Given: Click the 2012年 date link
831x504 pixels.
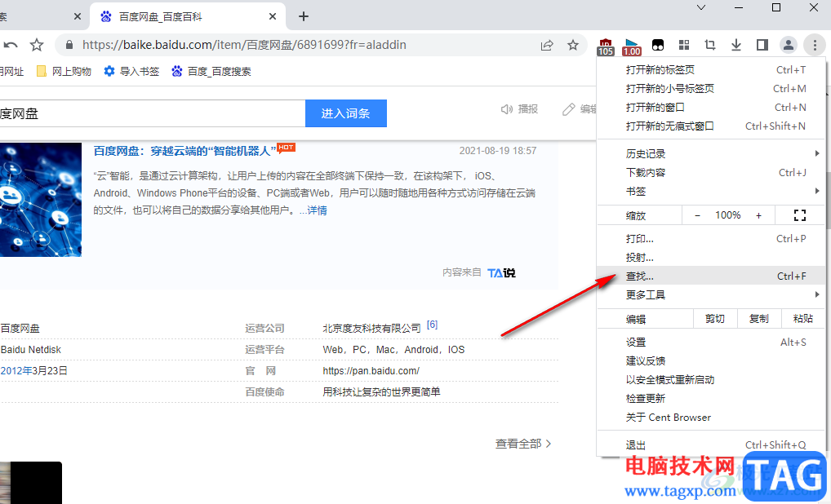Looking at the screenshot, I should pyautogui.click(x=16, y=370).
